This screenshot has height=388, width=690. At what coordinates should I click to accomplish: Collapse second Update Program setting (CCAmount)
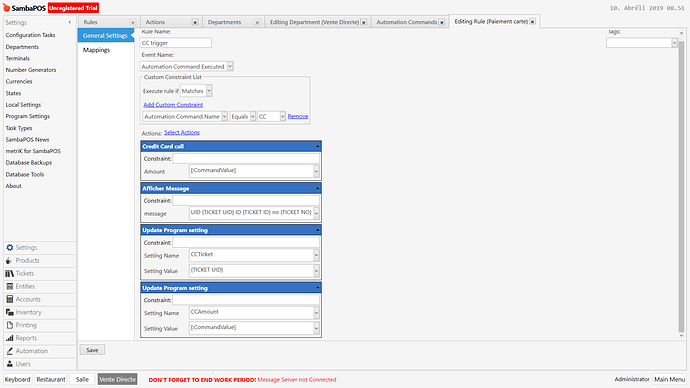click(x=317, y=288)
